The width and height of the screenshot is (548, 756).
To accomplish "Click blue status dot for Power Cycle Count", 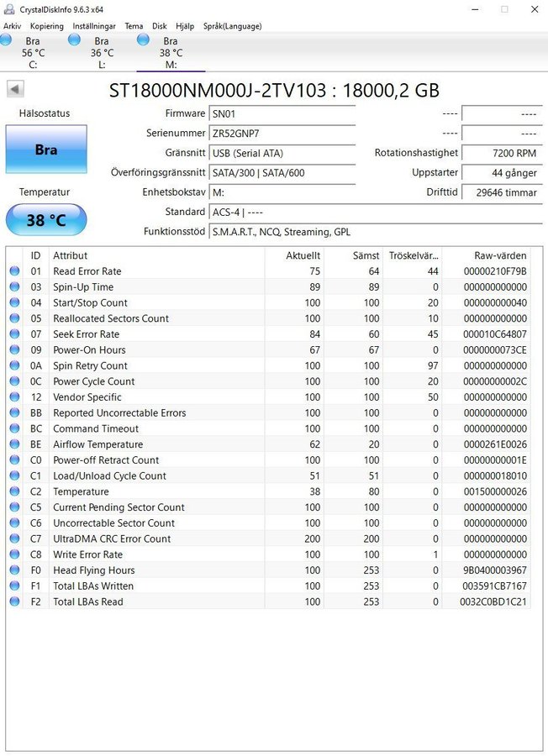I will [x=14, y=381].
